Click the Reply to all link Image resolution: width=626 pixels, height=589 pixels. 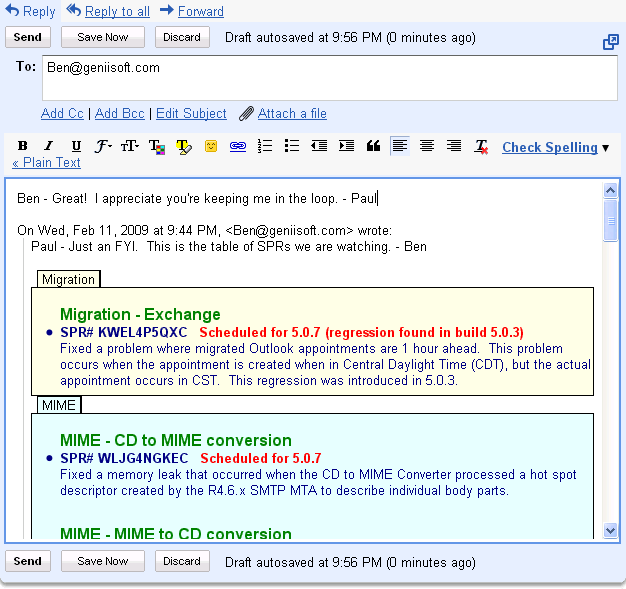pos(117,11)
